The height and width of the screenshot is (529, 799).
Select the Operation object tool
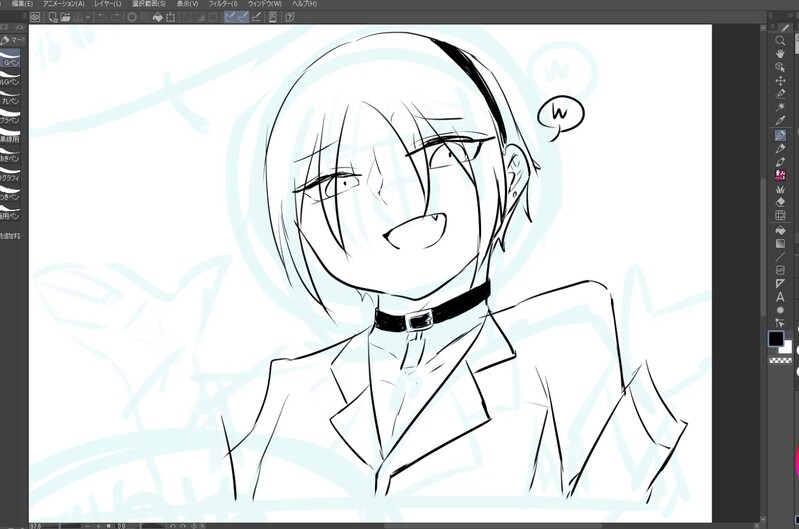click(x=780, y=67)
